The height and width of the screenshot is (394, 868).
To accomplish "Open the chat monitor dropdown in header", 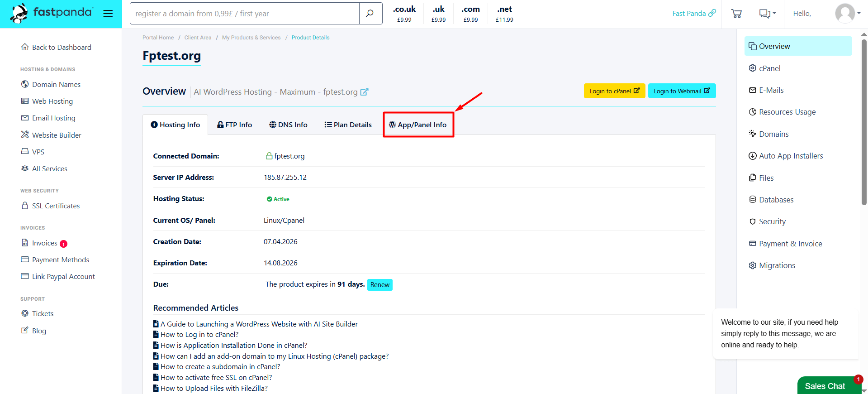I will [767, 14].
